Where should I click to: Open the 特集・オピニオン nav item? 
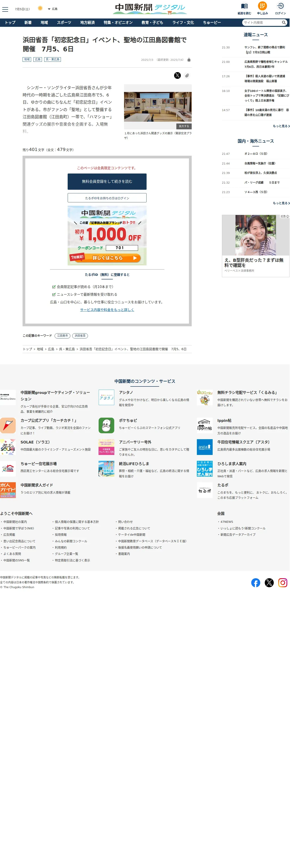coord(118,23)
